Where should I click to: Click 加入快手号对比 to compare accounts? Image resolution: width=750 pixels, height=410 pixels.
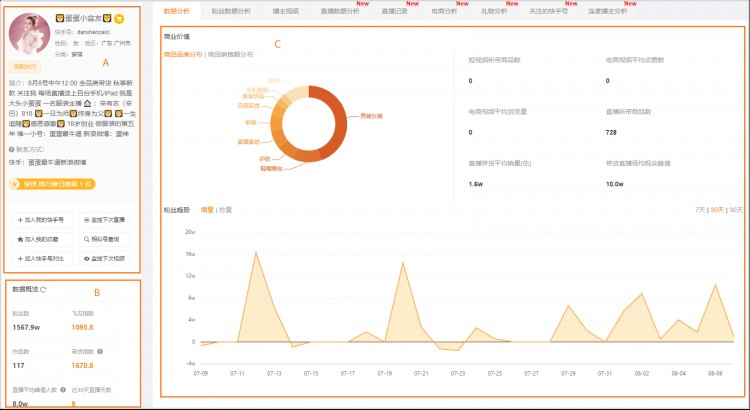pos(42,258)
